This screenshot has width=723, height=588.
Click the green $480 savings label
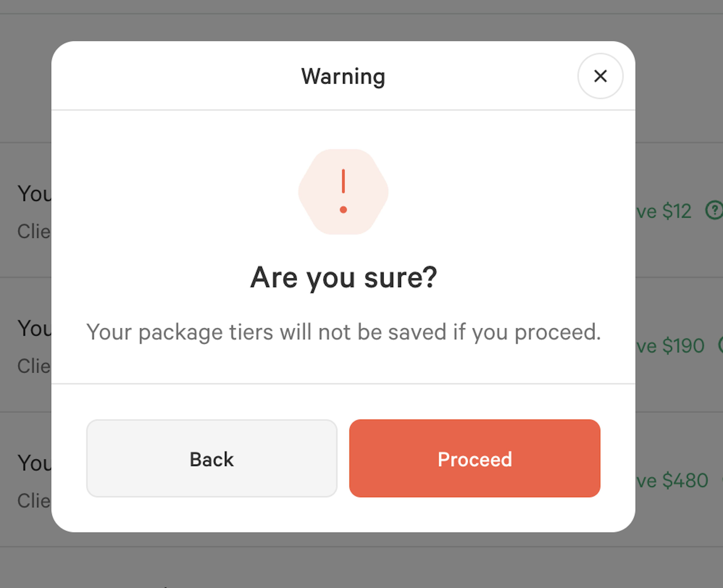point(672,480)
